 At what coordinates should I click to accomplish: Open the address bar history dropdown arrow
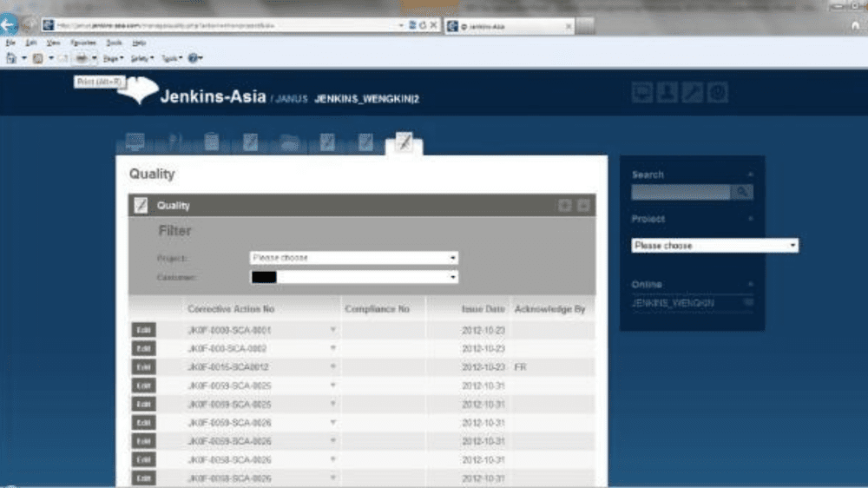[401, 25]
